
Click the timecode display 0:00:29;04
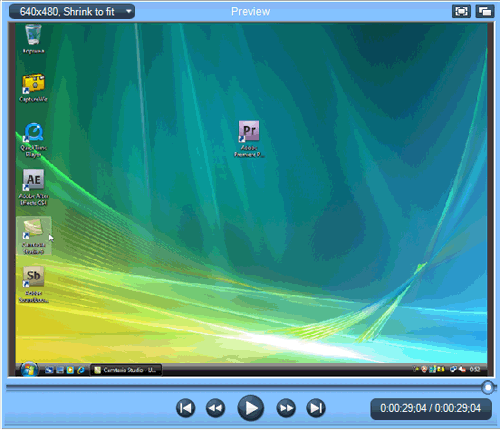431,408
